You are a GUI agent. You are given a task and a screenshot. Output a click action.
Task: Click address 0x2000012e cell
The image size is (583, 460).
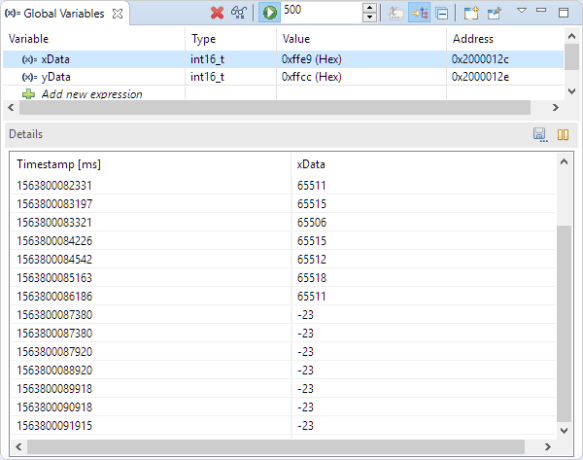point(480,77)
